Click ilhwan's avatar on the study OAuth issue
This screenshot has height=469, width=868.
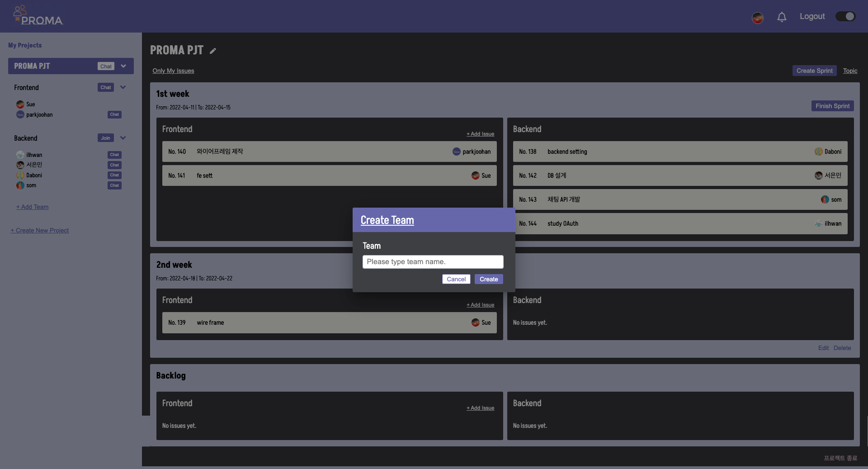pyautogui.click(x=819, y=223)
